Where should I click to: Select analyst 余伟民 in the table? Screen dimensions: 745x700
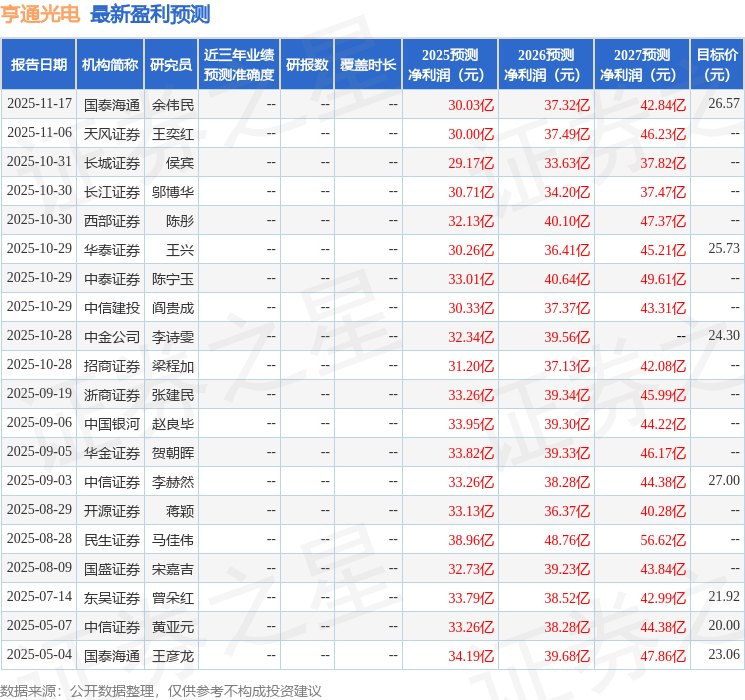click(173, 104)
